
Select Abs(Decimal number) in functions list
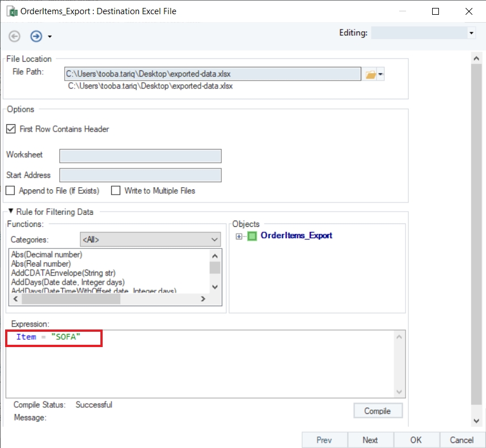(47, 255)
